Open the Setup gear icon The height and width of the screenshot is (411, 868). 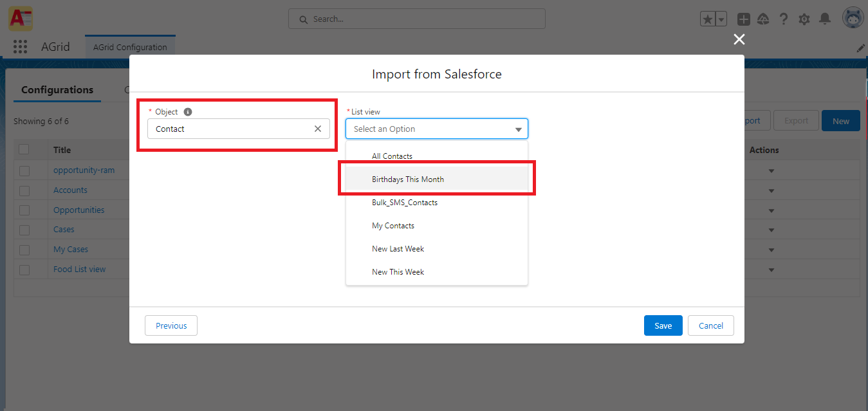pos(804,19)
